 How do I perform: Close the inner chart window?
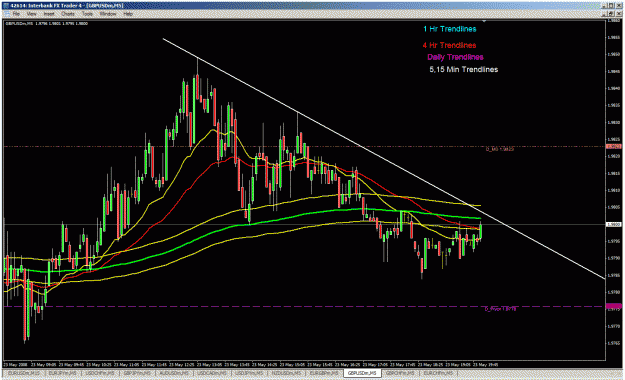click(x=618, y=14)
